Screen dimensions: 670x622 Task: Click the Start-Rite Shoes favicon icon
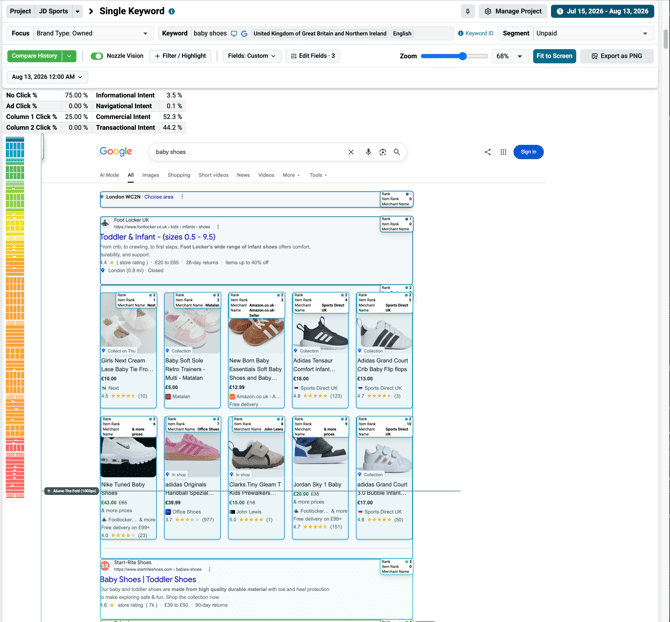[x=105, y=566]
